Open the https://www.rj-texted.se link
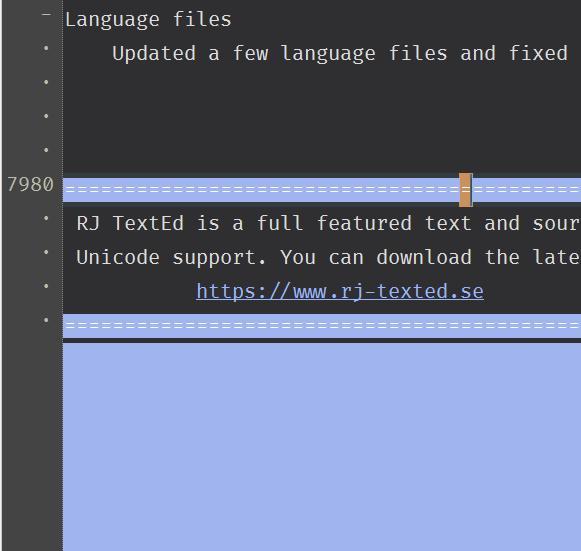Viewport: 581px width, 551px height. [340, 292]
